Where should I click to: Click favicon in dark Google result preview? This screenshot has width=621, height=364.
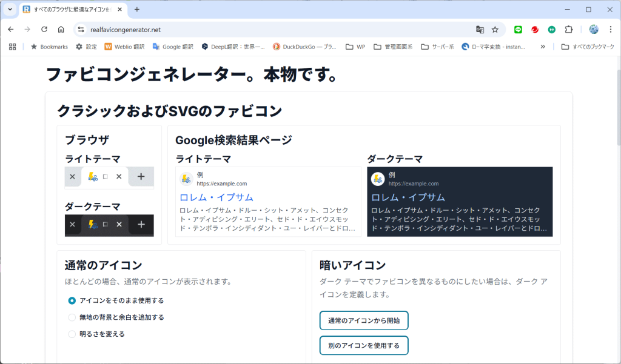pos(378,179)
